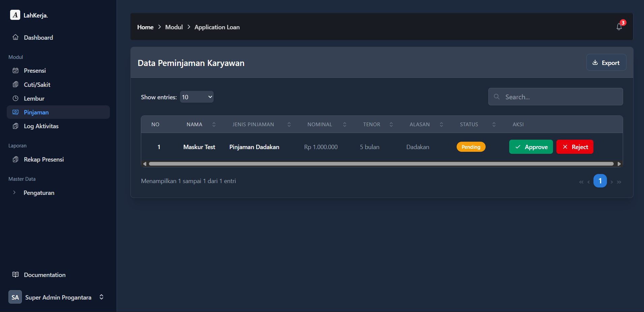Select the Cuti/Sakit sidebar icon

tap(16, 84)
